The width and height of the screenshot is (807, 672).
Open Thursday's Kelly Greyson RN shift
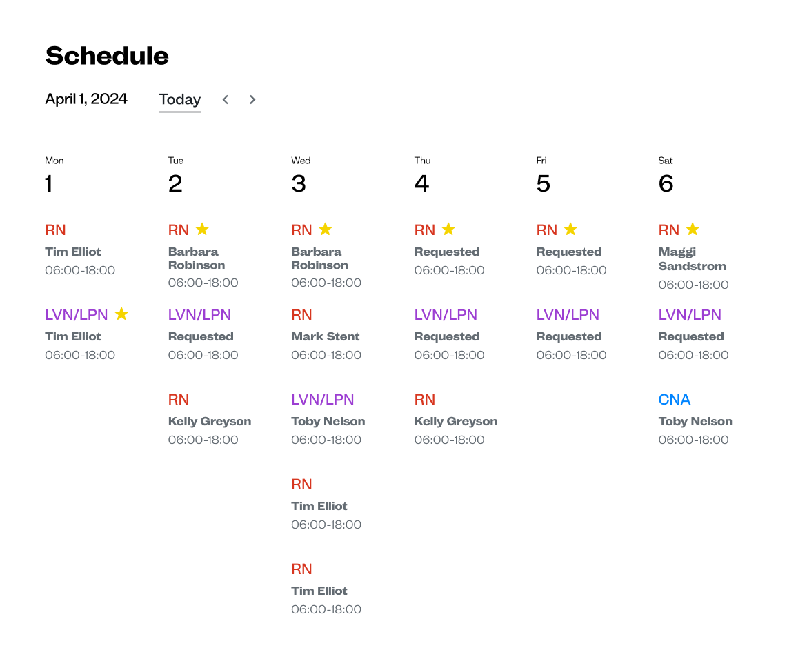[455, 420]
